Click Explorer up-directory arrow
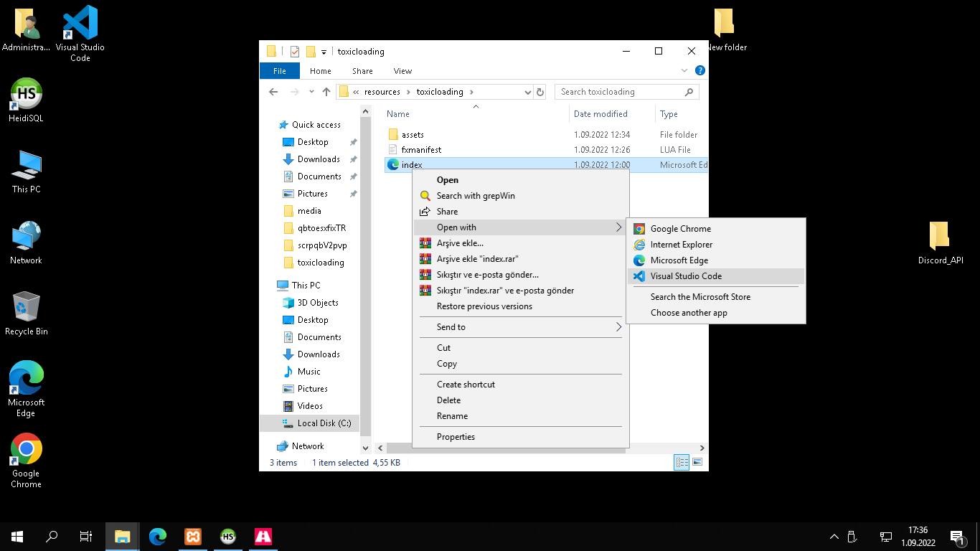The width and height of the screenshot is (980, 551). (x=326, y=92)
